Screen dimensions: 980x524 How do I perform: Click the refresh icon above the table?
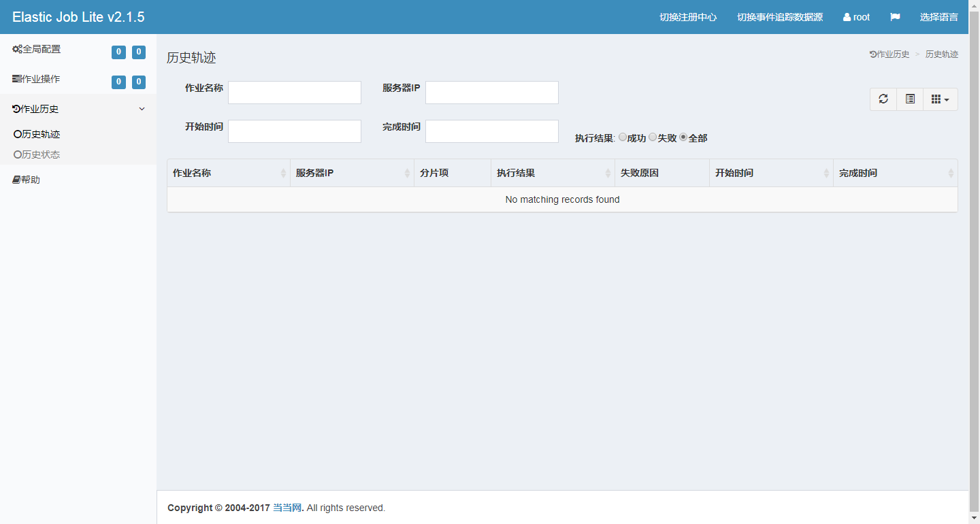tap(883, 99)
